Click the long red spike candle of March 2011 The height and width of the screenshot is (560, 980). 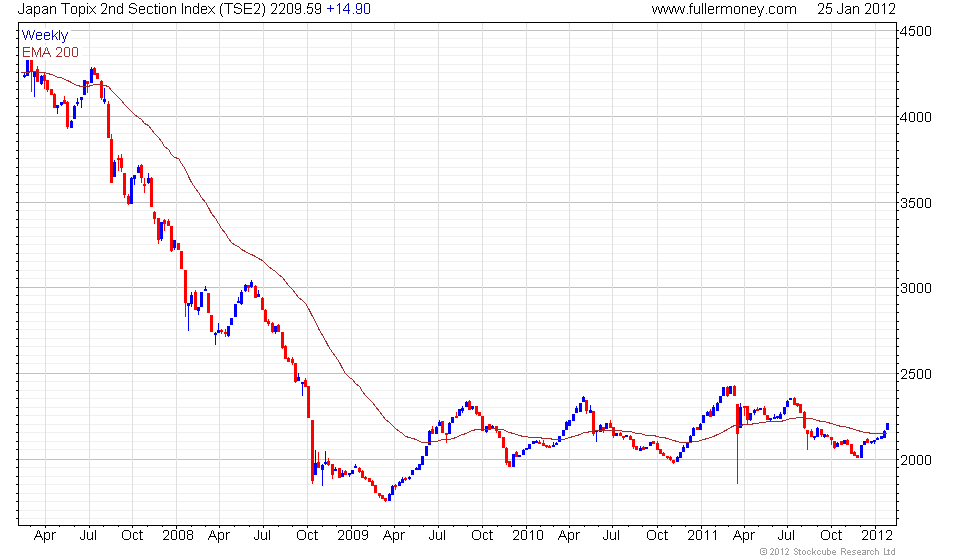(738, 444)
